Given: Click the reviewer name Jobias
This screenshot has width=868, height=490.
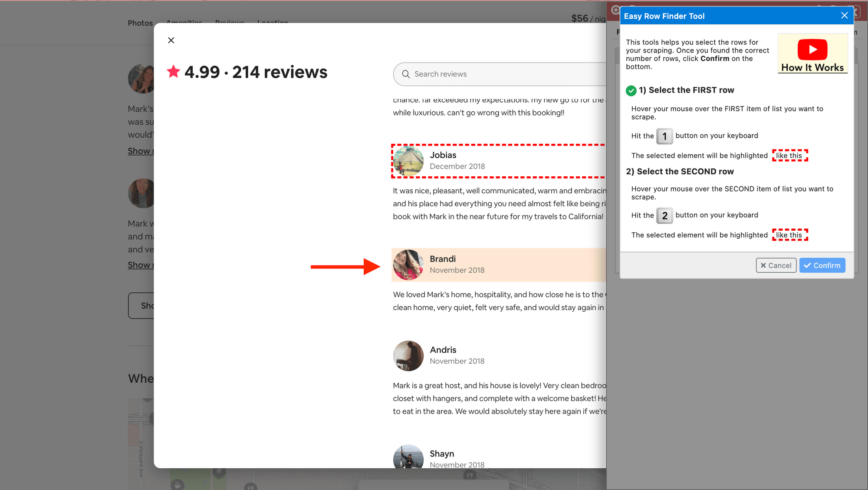Looking at the screenshot, I should tap(443, 155).
